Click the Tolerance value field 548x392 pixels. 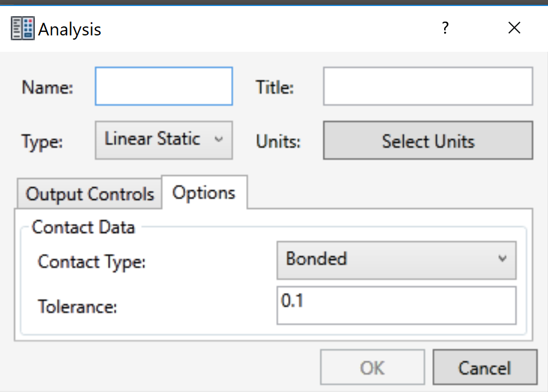point(396,306)
